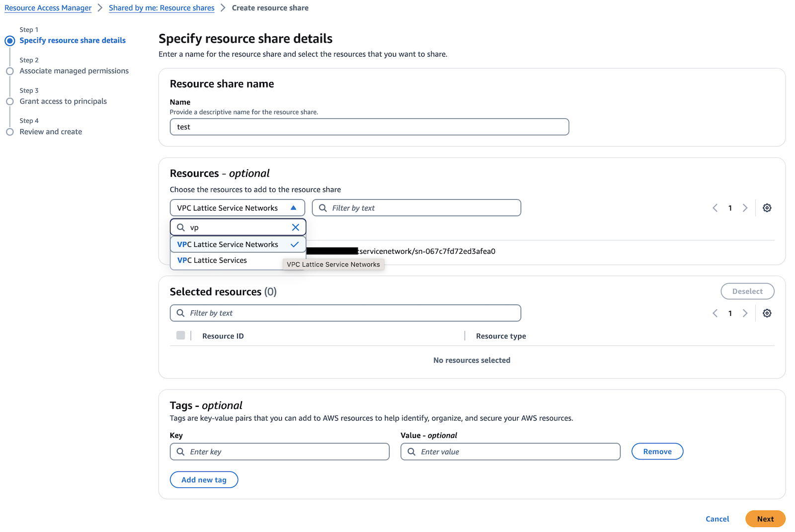Choose VPC Lattice Services option
This screenshot has width=795, height=532.
(212, 260)
